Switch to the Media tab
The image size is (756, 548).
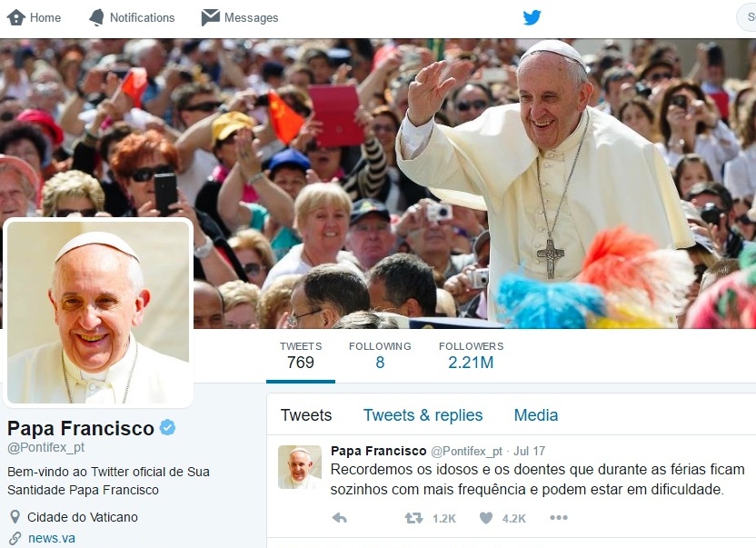pyautogui.click(x=536, y=414)
